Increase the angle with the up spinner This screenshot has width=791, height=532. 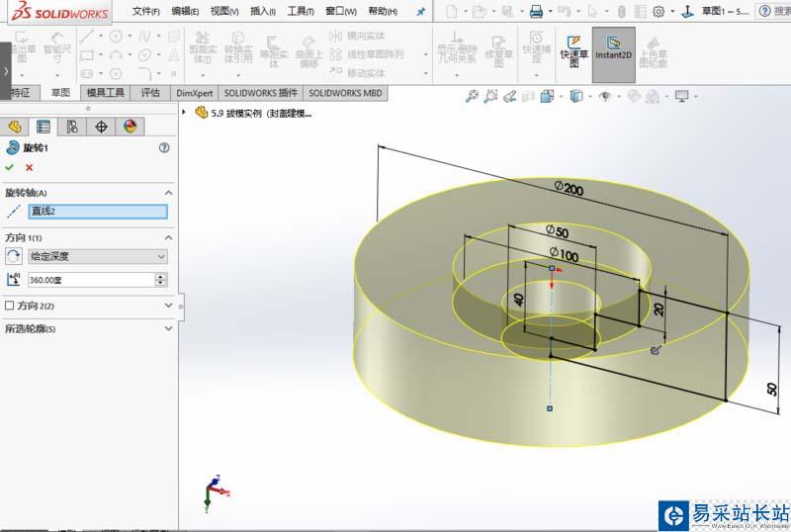point(160,276)
